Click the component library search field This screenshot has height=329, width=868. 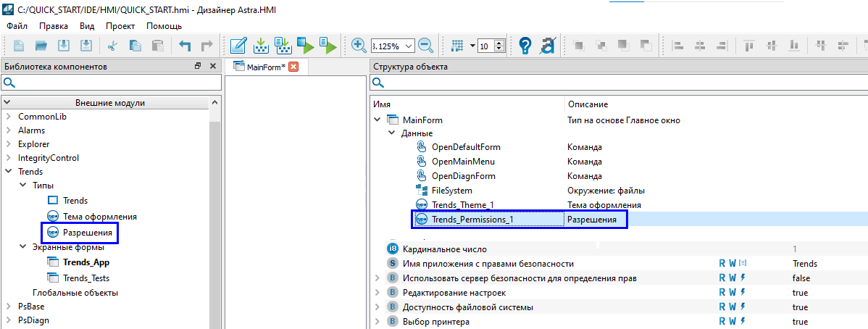(109, 83)
